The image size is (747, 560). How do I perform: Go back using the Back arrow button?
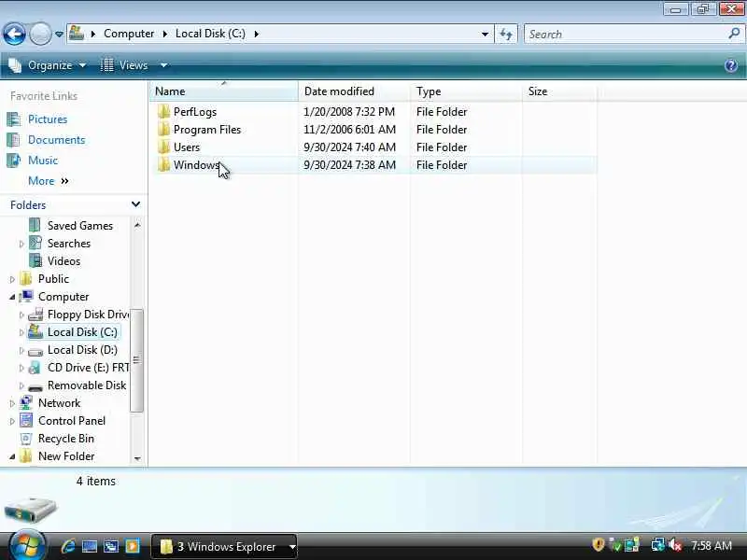pos(14,34)
